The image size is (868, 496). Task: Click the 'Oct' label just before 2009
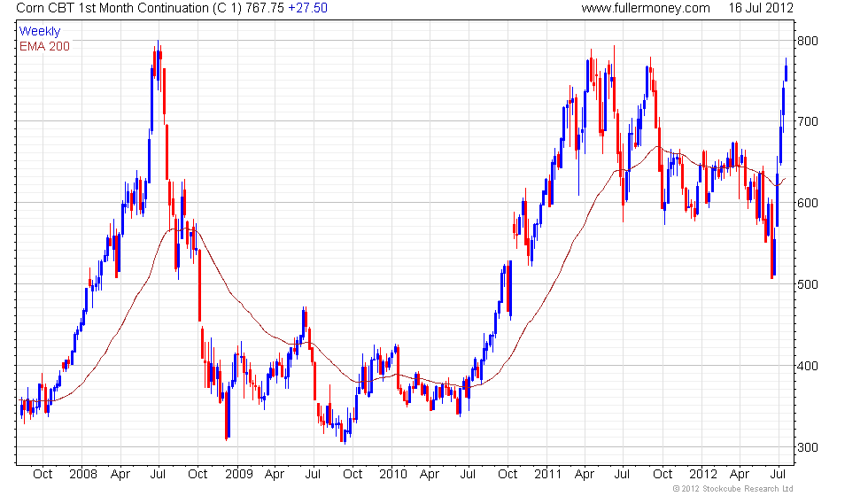[198, 475]
